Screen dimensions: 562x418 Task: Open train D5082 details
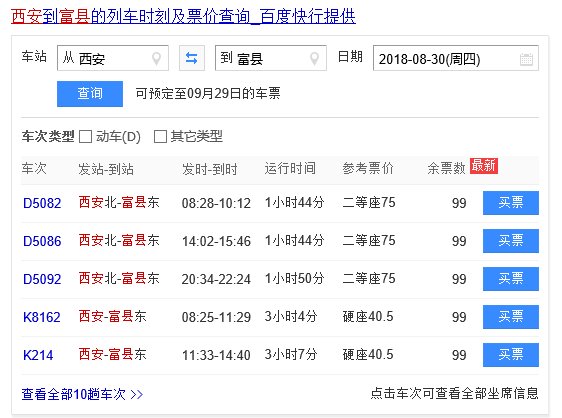pyautogui.click(x=42, y=203)
